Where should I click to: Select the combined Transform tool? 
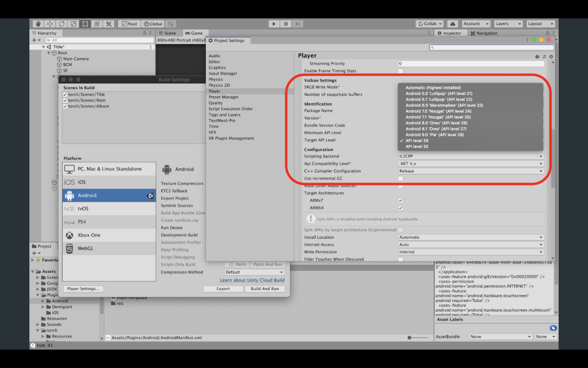click(97, 24)
